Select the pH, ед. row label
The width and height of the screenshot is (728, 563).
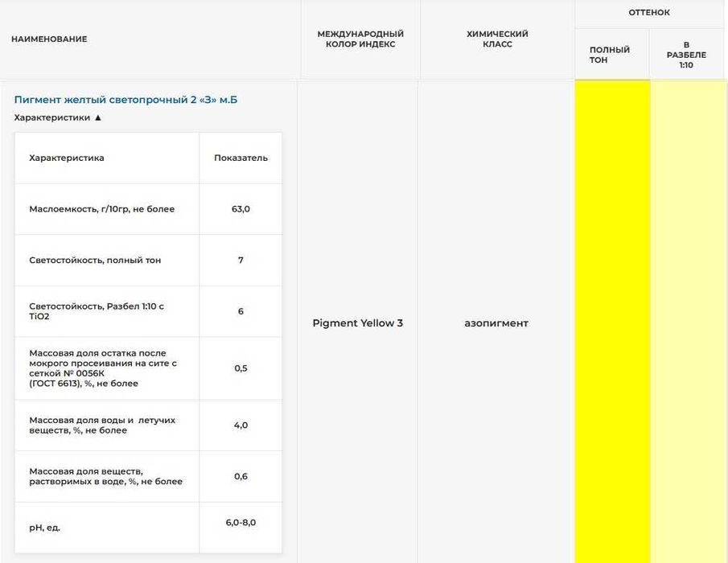pyautogui.click(x=44, y=528)
